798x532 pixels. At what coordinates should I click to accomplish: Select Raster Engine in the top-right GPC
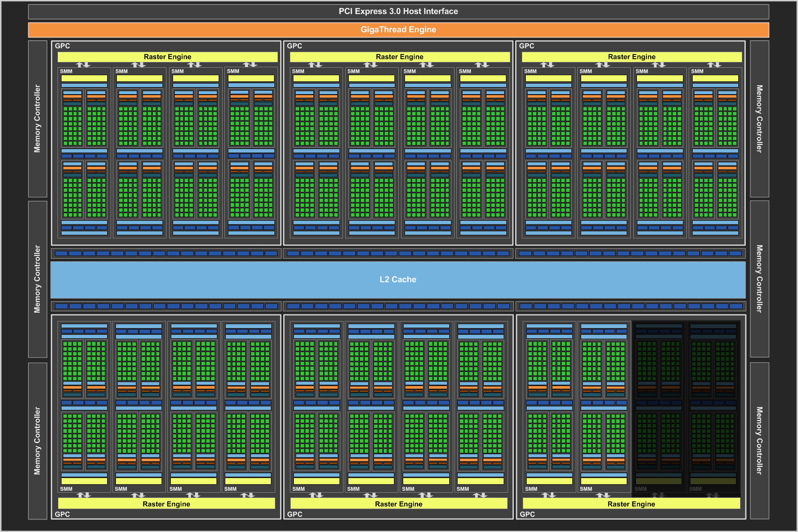click(632, 57)
